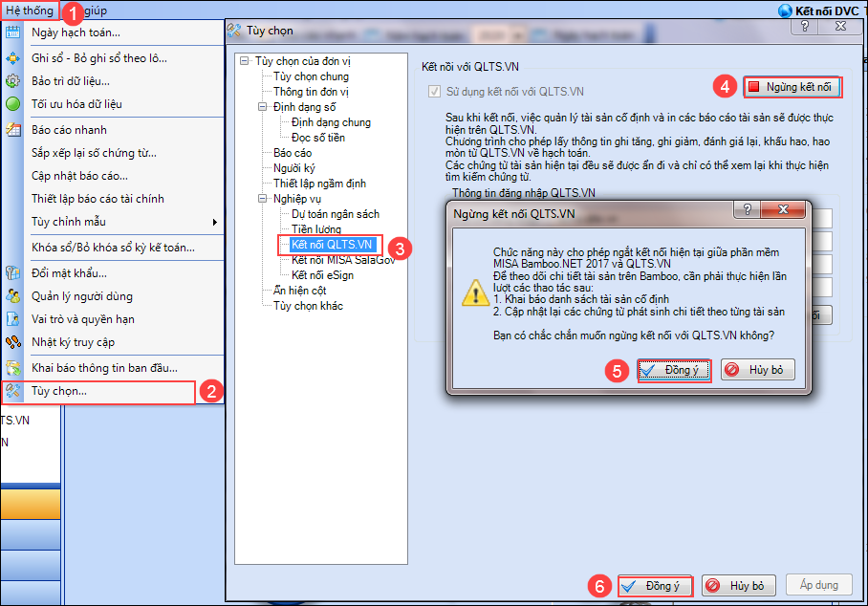
Task: Click the Áp dụng button
Action: pyautogui.click(x=818, y=585)
